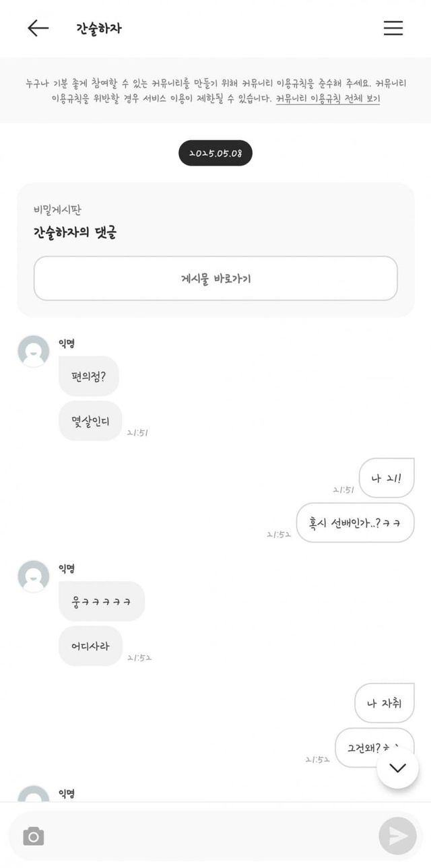This screenshot has width=431, height=868.
Task: Tap the 간술하자의 댓글 card title
Action: click(75, 233)
